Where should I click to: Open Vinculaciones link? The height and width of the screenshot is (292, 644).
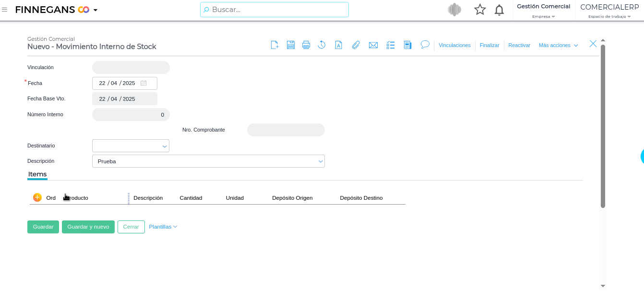coord(454,45)
